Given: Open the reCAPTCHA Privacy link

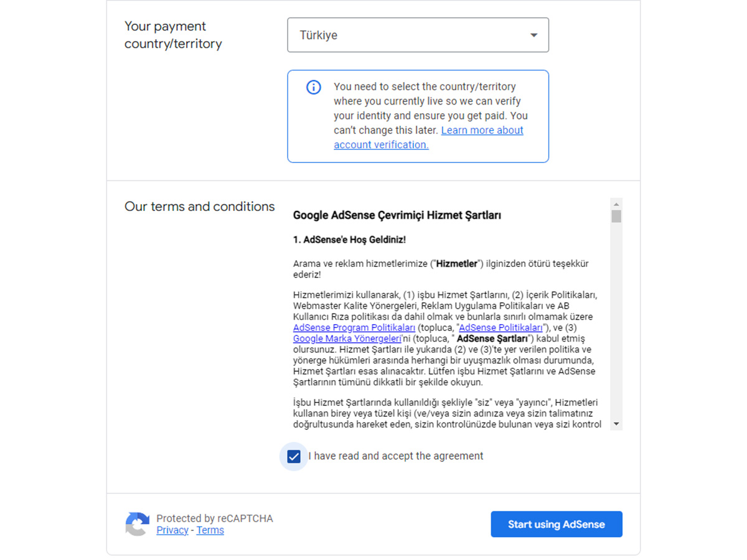Looking at the screenshot, I should pos(172,530).
